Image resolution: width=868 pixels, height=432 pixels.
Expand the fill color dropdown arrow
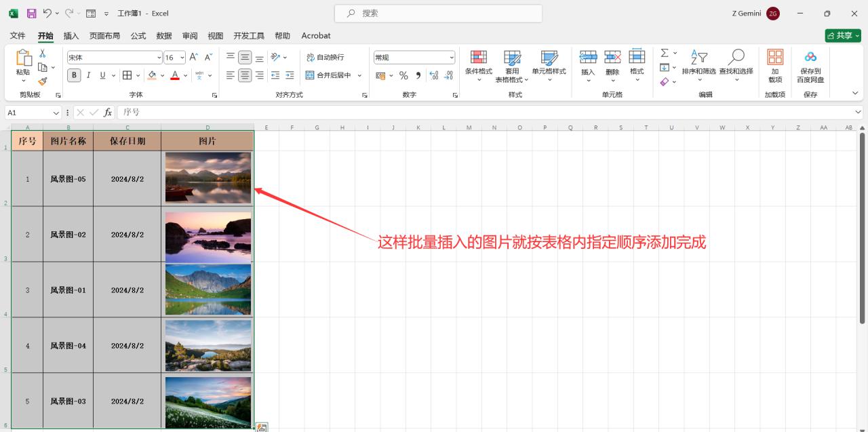tap(162, 75)
